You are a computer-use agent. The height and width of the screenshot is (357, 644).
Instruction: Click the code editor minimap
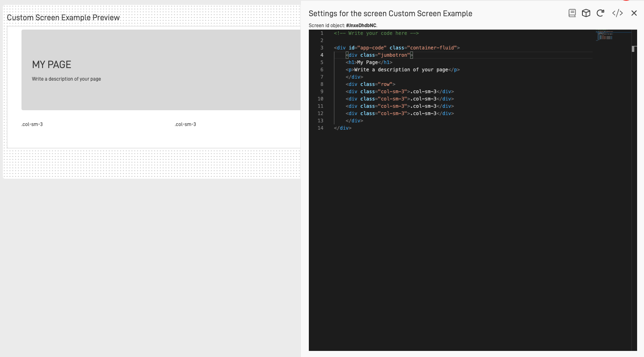(613, 36)
